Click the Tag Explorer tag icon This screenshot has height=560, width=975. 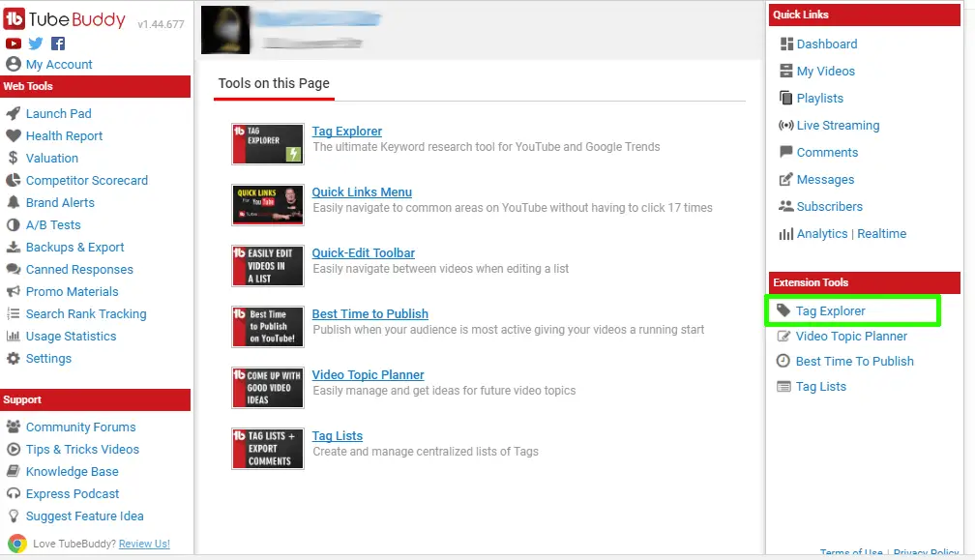tap(783, 310)
